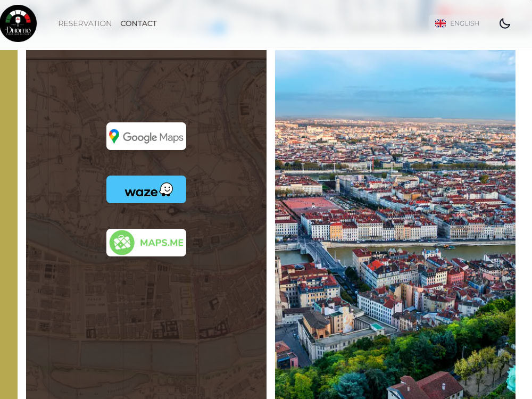This screenshot has height=399, width=532.
Task: Click the Lyon aerial city photo
Action: pos(395,225)
